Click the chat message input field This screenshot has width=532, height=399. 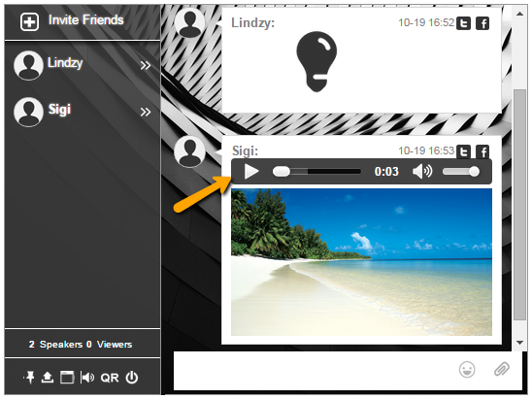click(x=314, y=371)
